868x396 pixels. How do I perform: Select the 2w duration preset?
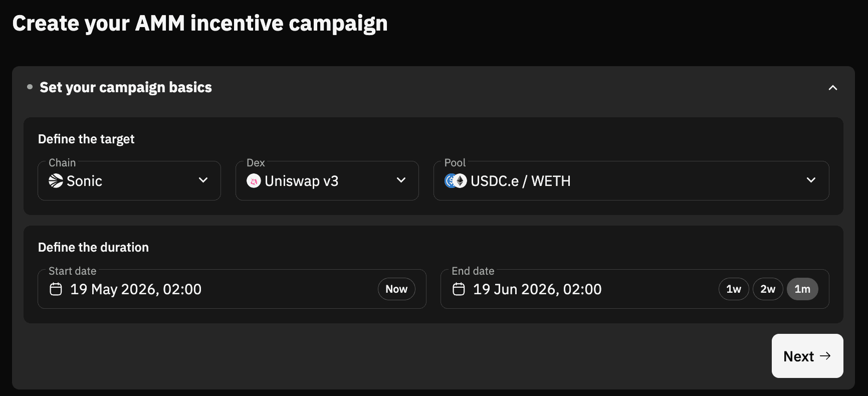click(x=768, y=289)
